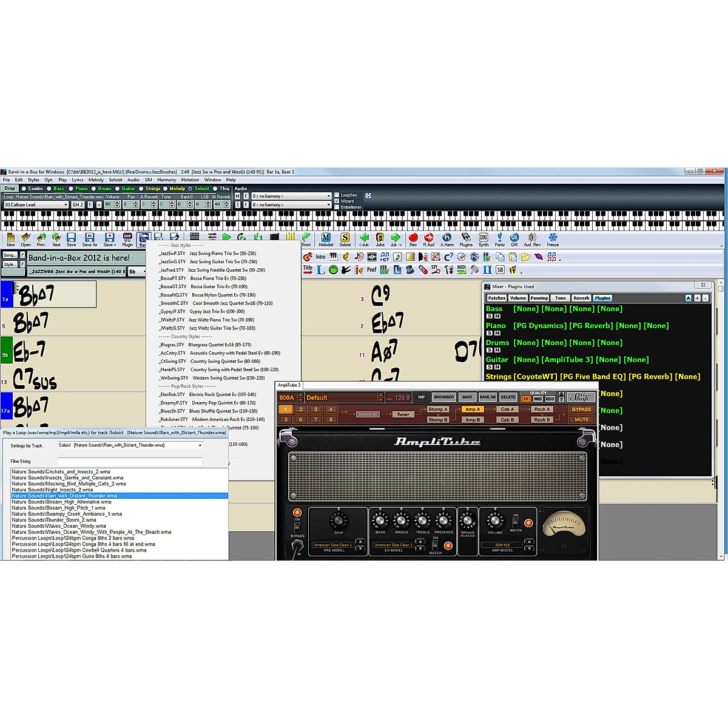The image size is (728, 728).
Task: Enable the LoopSec checkbox
Action: [x=337, y=195]
